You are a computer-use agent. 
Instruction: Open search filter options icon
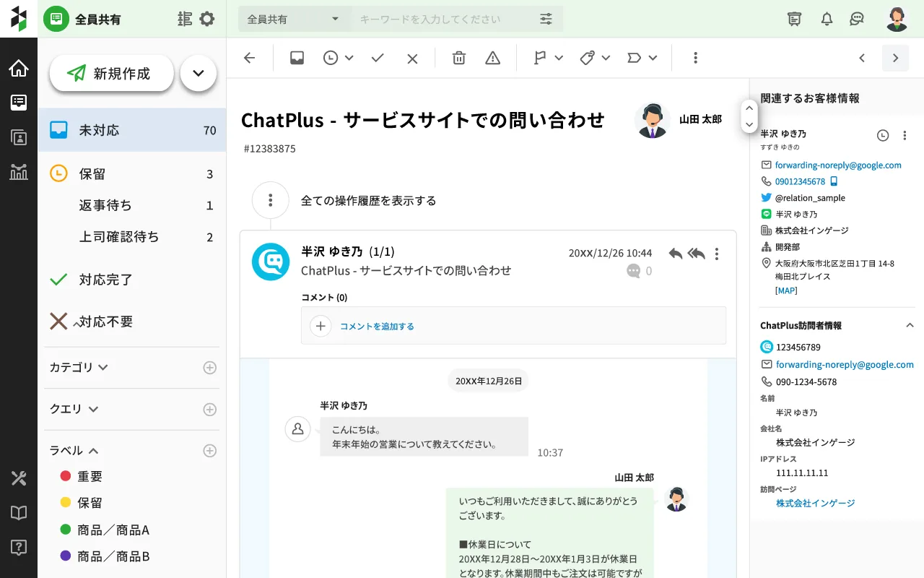click(x=546, y=19)
